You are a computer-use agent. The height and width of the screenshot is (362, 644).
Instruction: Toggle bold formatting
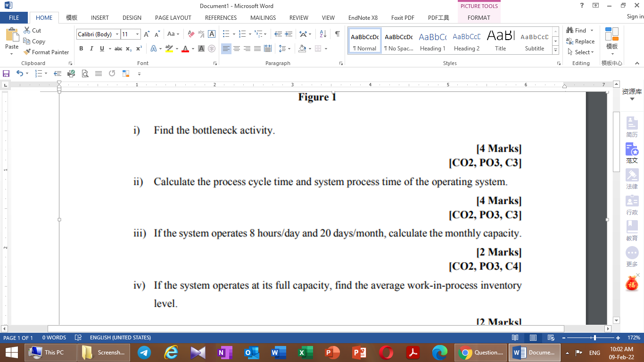coord(81,49)
